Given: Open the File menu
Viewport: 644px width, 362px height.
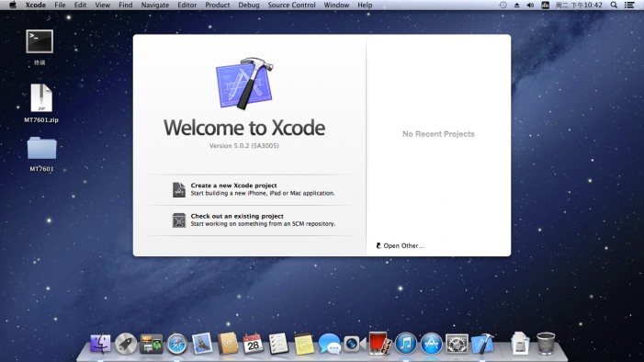Looking at the screenshot, I should 60,5.
